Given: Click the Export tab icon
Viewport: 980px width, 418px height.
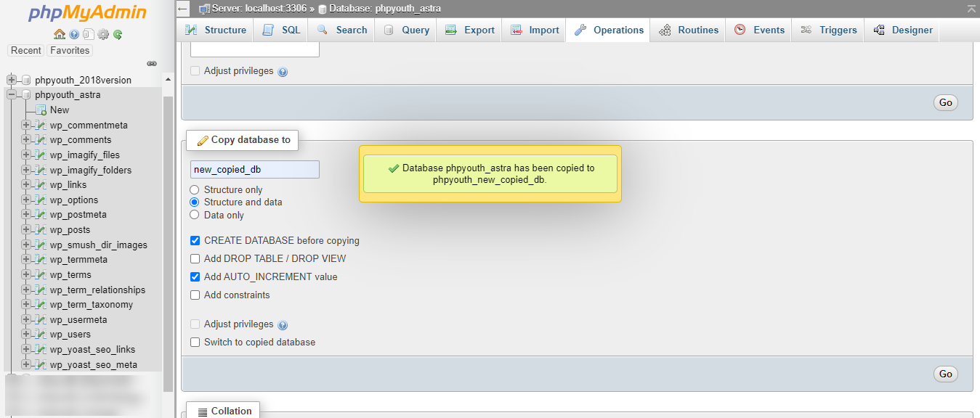Looking at the screenshot, I should click(451, 30).
